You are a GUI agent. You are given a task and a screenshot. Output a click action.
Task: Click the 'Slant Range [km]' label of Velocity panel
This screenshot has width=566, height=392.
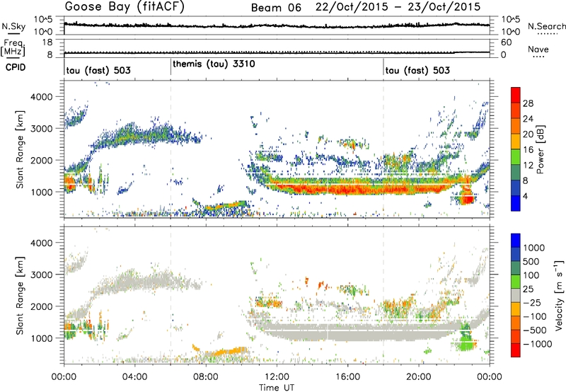click(x=20, y=295)
